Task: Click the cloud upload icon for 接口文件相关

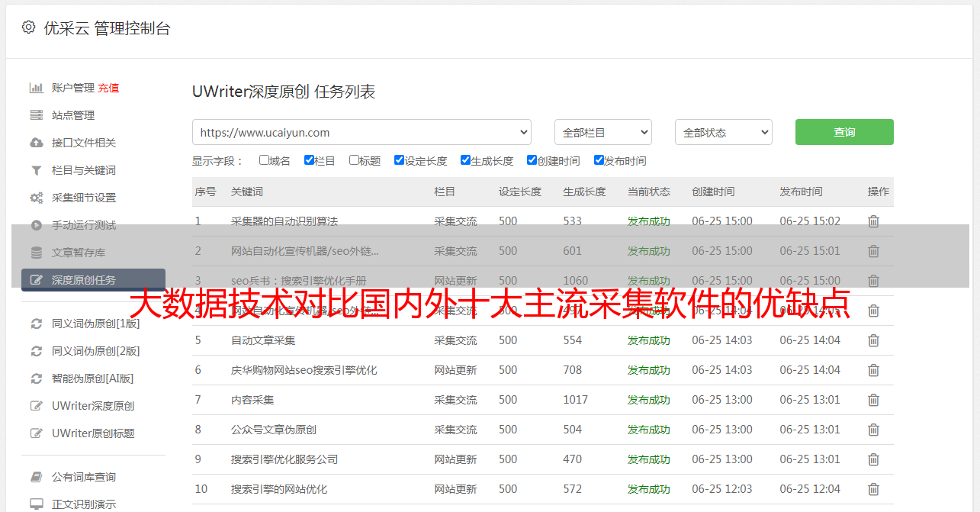Action: pyautogui.click(x=36, y=143)
